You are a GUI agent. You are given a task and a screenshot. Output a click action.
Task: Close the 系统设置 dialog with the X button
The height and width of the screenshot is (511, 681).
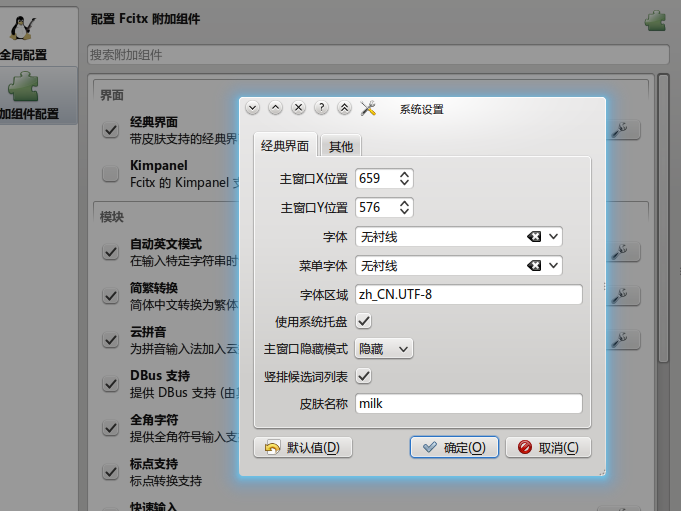click(298, 107)
